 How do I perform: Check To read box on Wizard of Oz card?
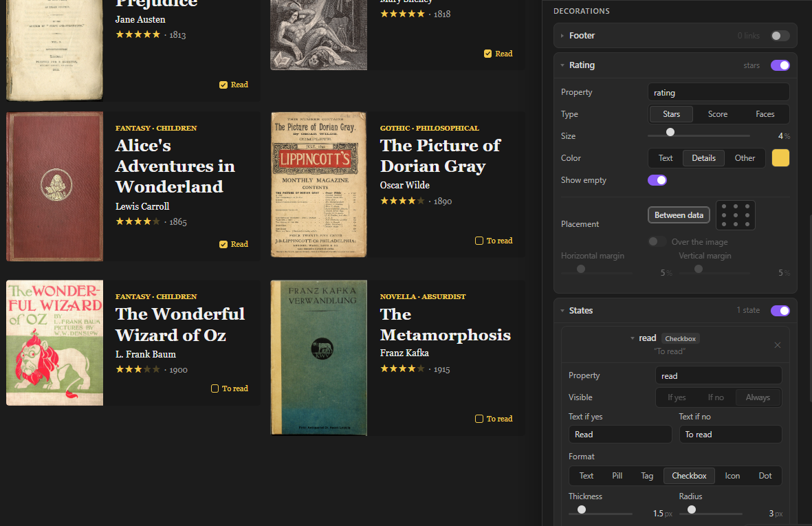point(215,388)
